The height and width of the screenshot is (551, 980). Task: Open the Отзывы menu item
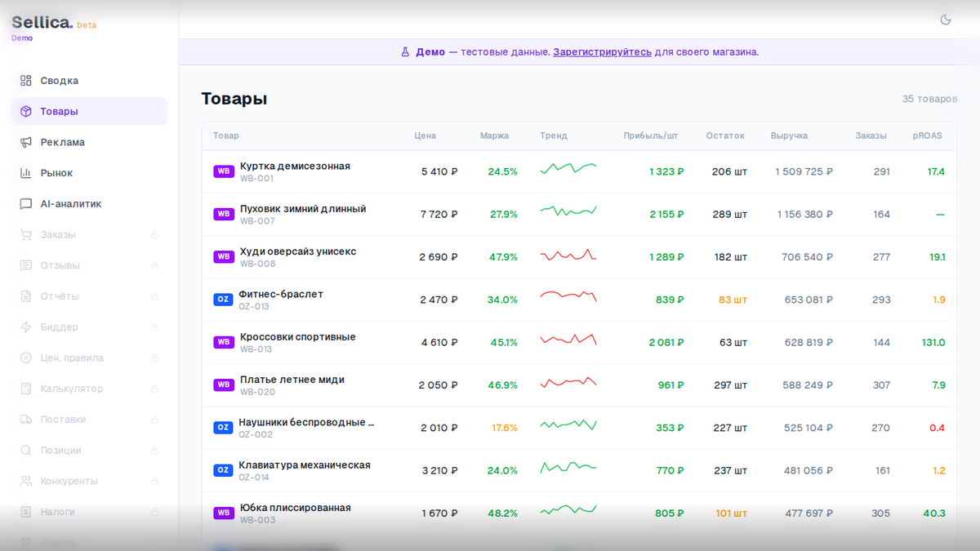(x=60, y=265)
